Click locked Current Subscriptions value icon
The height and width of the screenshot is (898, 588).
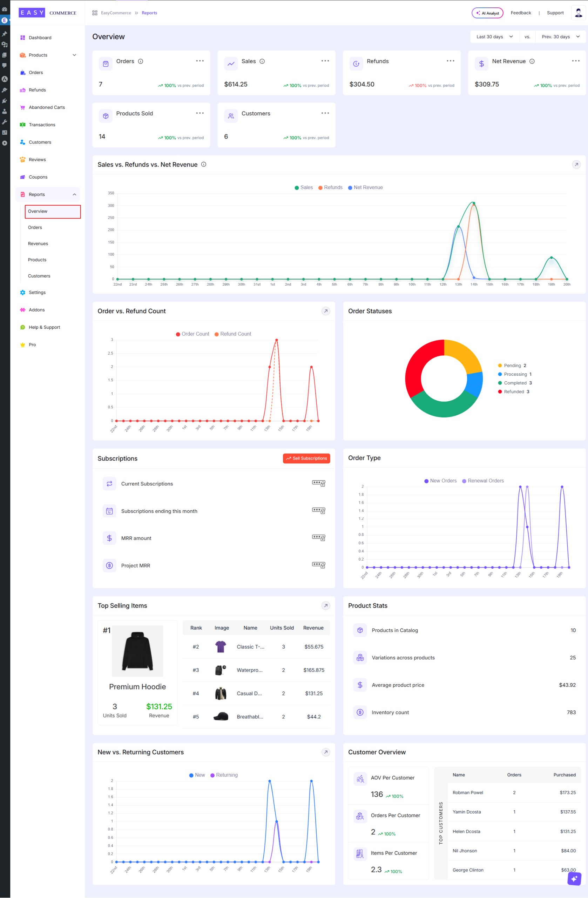click(318, 483)
